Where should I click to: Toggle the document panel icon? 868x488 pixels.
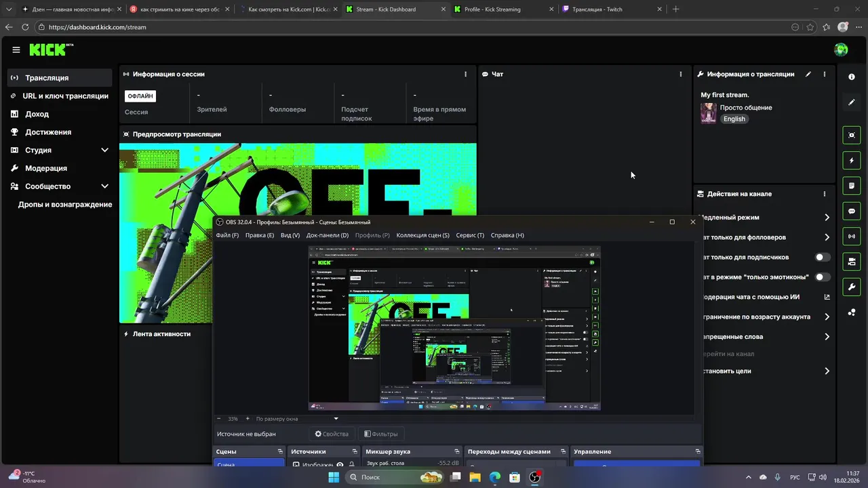(852, 186)
